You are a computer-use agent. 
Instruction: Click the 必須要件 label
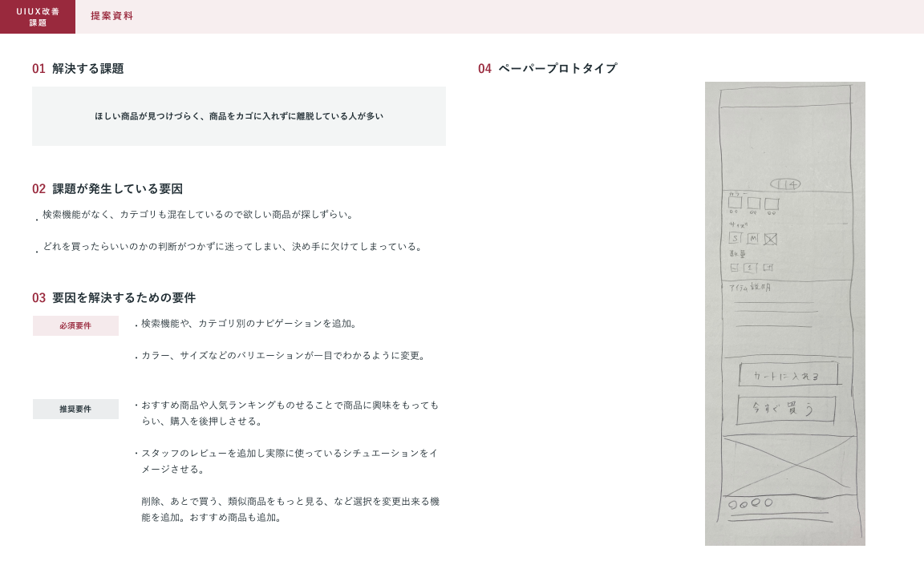(75, 326)
